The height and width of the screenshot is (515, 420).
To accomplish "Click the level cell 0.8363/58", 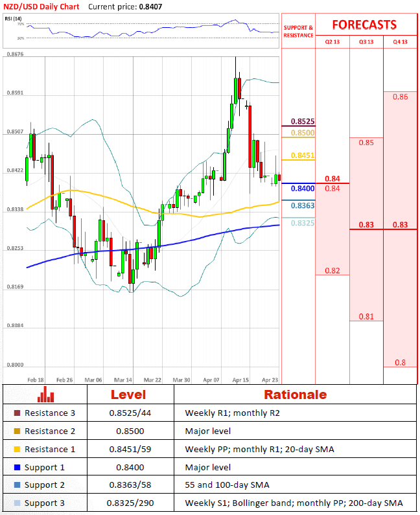I will 130,485.
